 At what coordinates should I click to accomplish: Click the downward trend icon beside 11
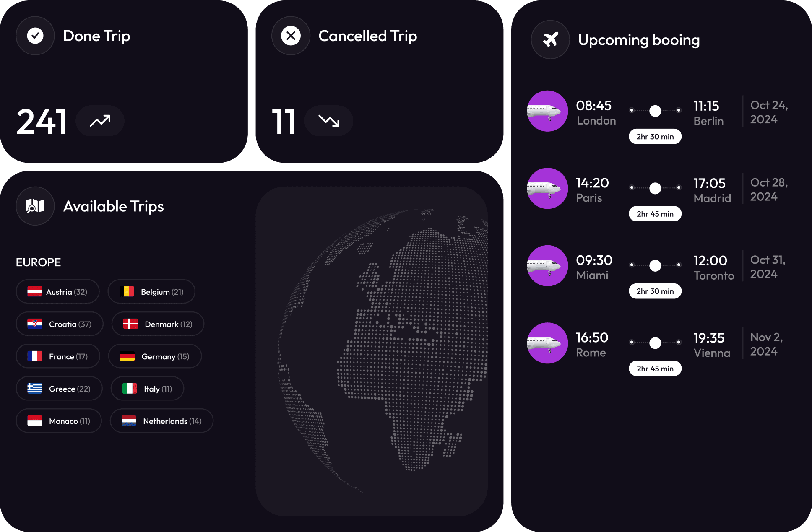click(x=328, y=121)
